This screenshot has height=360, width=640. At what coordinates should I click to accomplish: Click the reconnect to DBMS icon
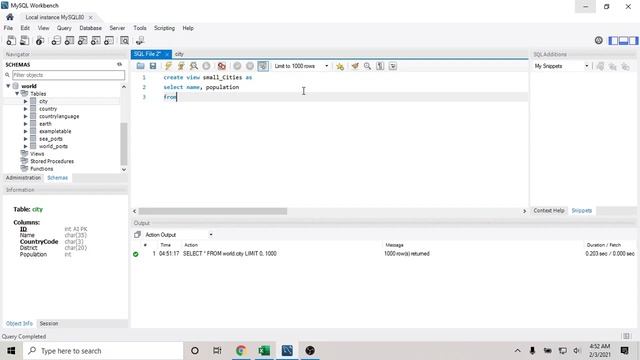pos(140,40)
